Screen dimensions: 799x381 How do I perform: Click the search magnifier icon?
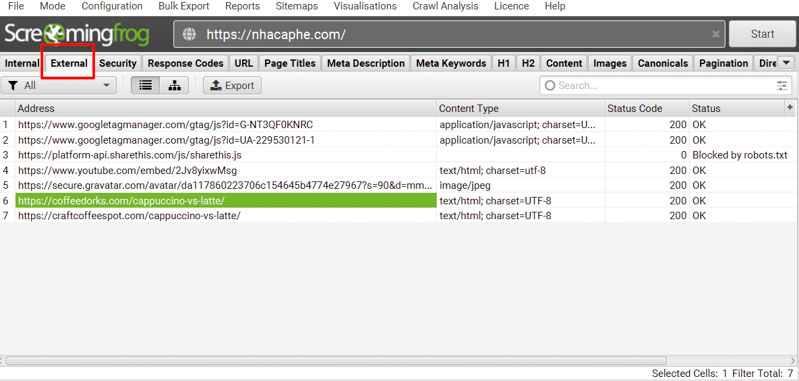coord(550,86)
